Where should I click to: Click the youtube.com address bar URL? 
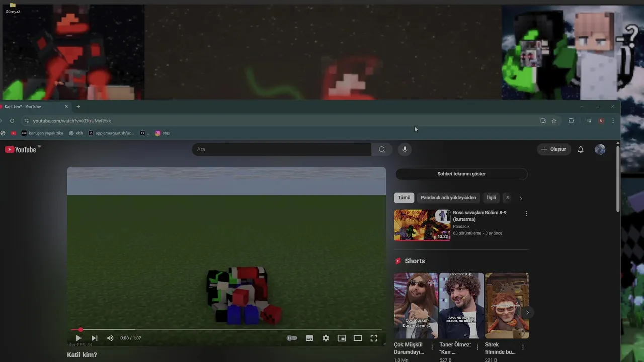coord(72,121)
